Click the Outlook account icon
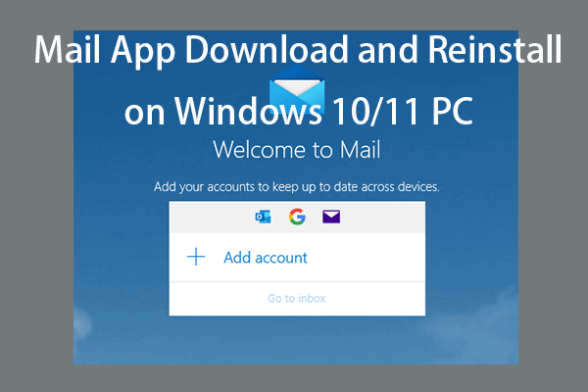This screenshot has height=392, width=588. 263,217
